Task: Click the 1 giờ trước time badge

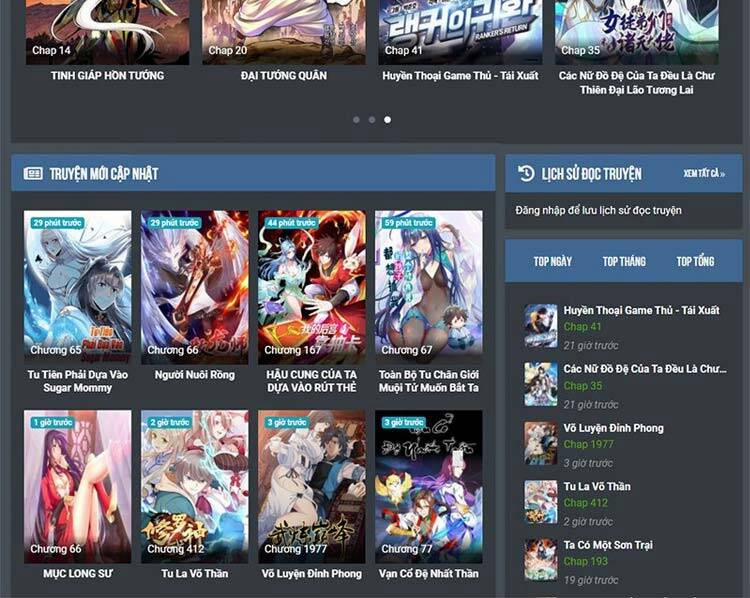Action: pyautogui.click(x=52, y=422)
